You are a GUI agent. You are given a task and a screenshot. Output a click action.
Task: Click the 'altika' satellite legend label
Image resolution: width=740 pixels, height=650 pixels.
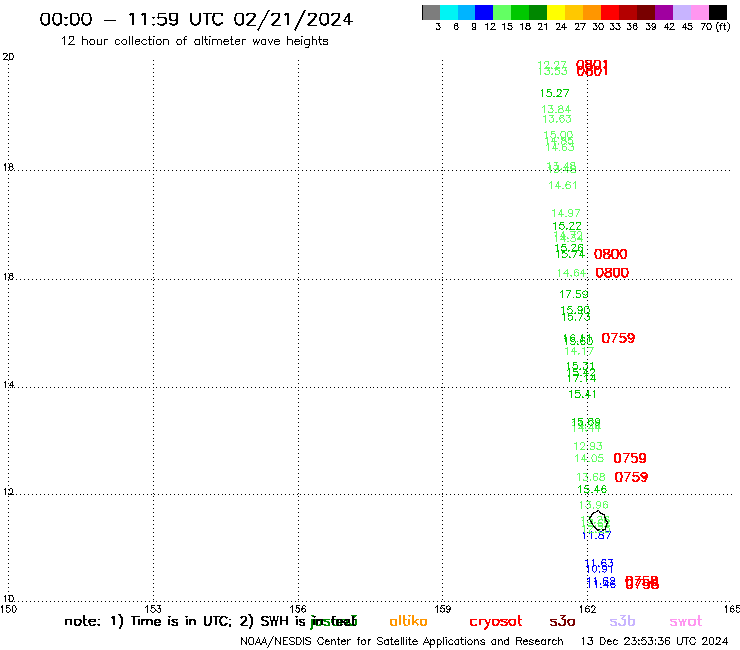click(408, 621)
